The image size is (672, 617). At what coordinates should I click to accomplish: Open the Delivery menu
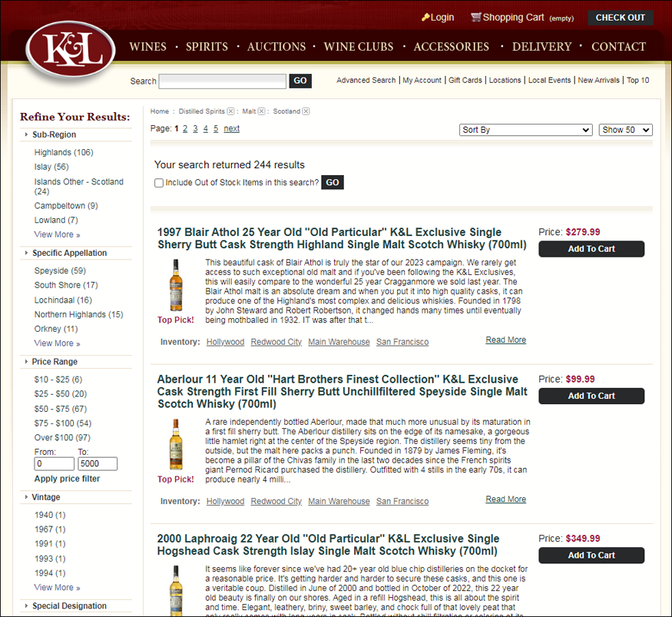click(541, 47)
